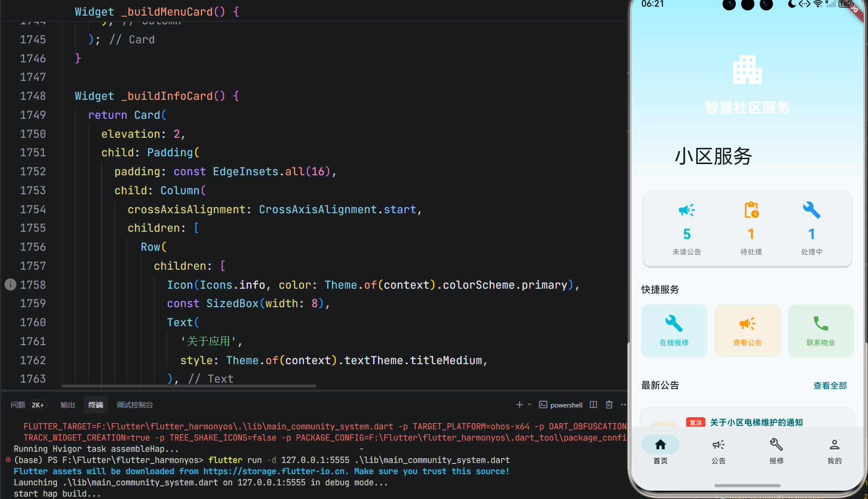Click the wrench icon in 在线报修 card

pos(674,323)
